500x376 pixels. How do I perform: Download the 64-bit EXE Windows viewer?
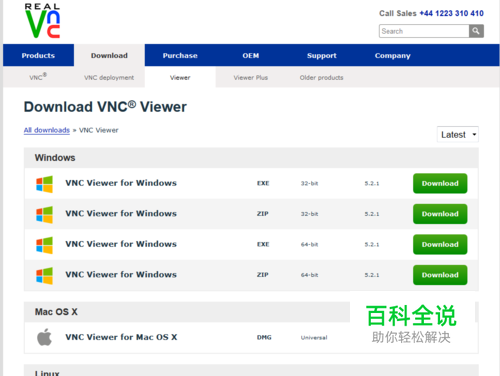pos(440,244)
